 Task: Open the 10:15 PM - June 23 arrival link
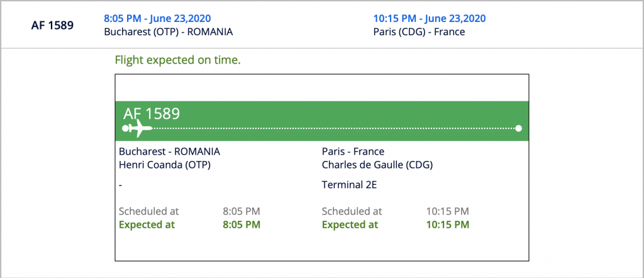tap(429, 18)
